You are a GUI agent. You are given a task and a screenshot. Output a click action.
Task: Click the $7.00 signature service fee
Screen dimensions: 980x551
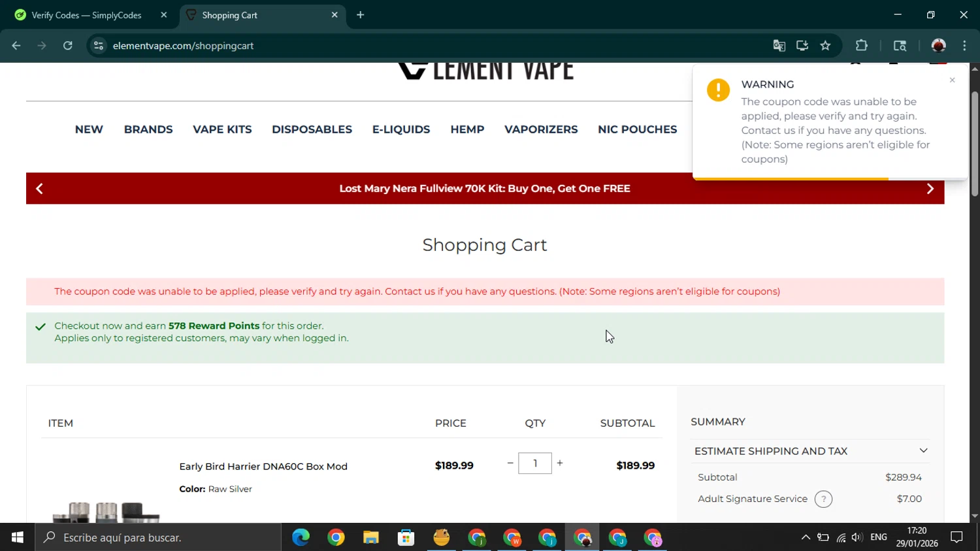point(909,499)
